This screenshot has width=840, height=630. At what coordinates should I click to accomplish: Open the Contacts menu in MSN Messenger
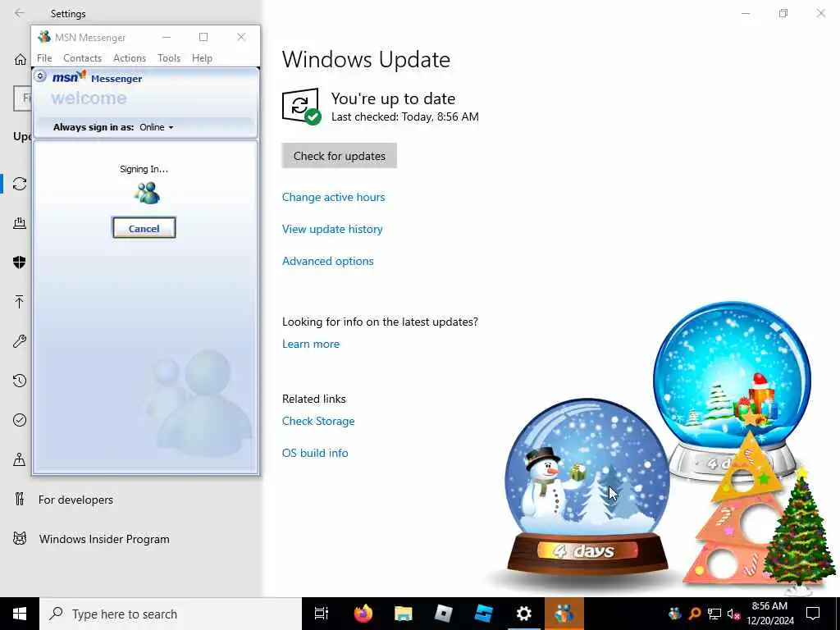[x=83, y=58]
